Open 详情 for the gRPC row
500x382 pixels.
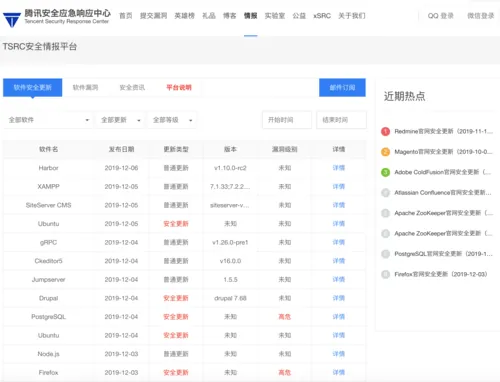pos(339,242)
